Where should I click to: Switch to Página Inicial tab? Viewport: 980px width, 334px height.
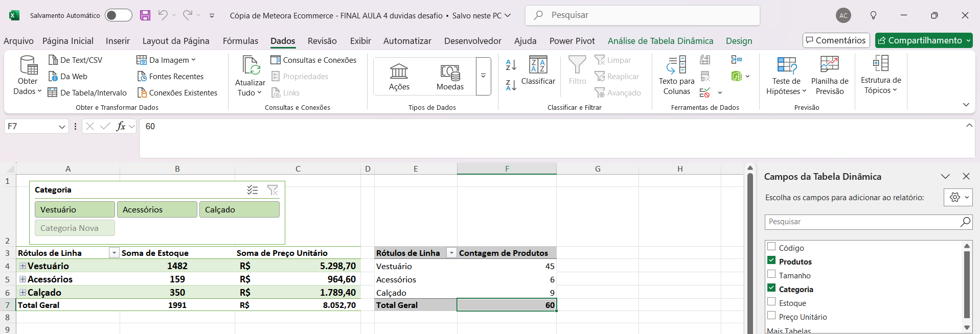tap(68, 41)
